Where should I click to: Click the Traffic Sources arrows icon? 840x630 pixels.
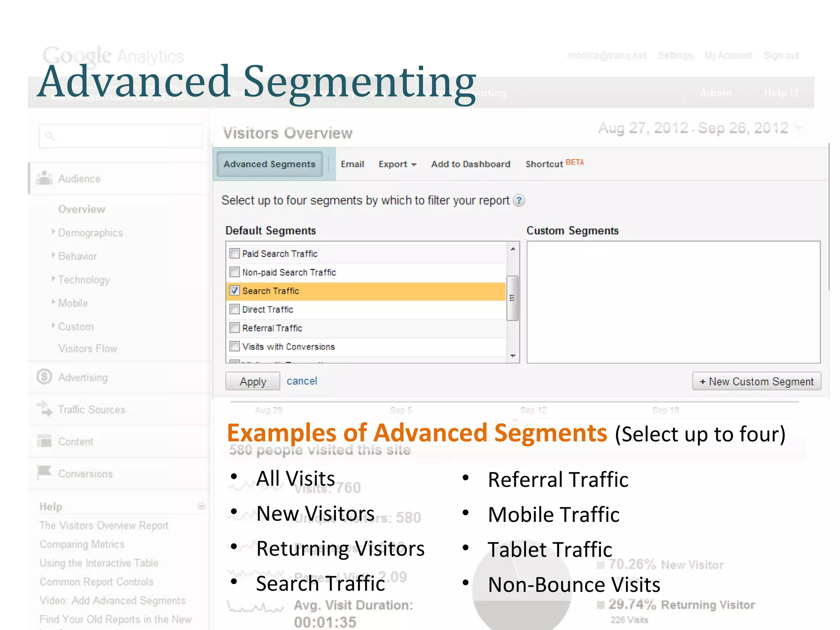click(44, 409)
